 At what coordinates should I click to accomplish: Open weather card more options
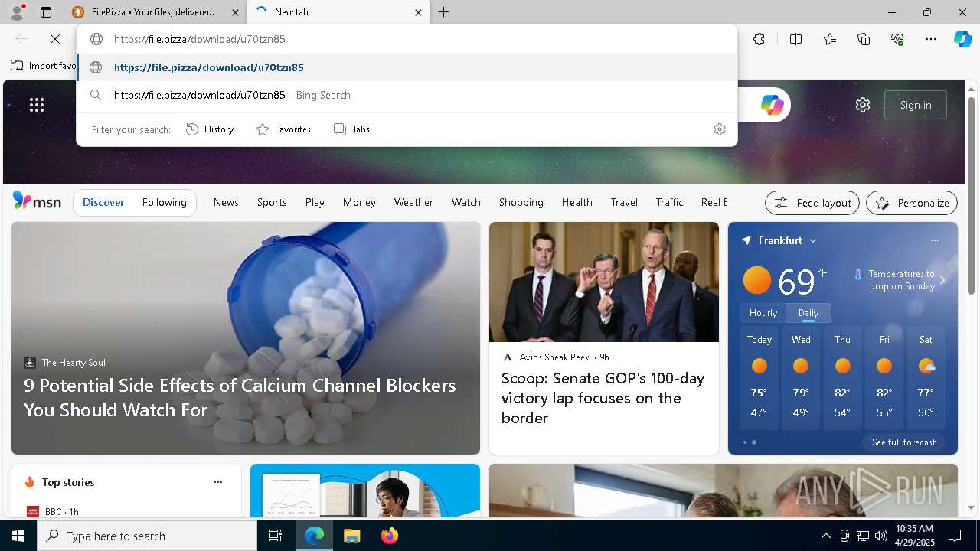pos(934,240)
